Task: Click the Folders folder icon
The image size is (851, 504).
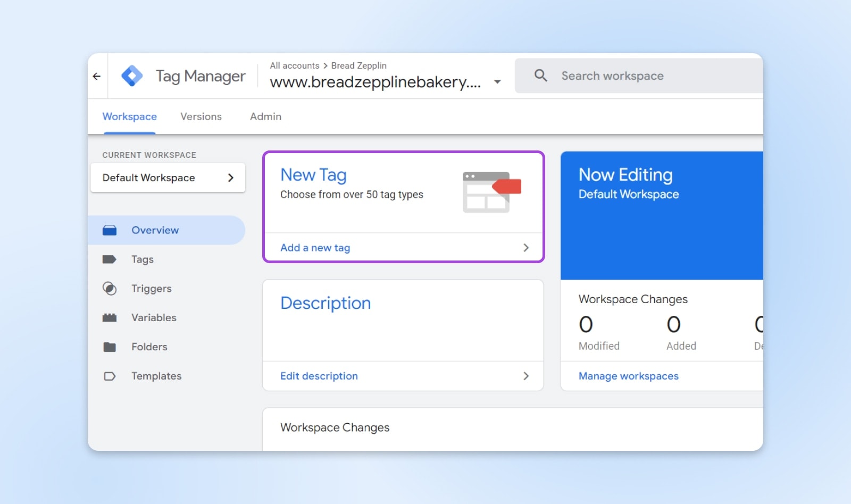Action: 110,347
